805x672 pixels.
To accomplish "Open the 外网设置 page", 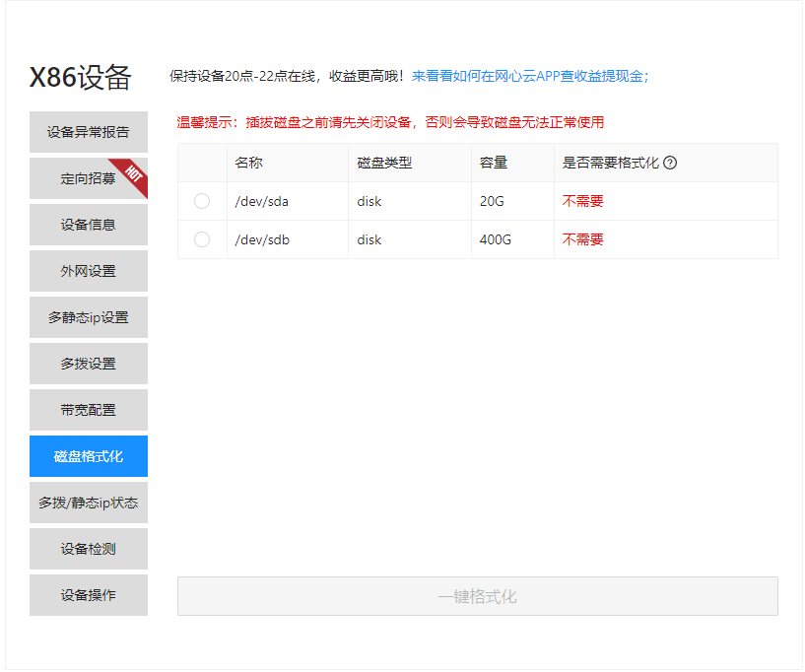I will (x=89, y=271).
